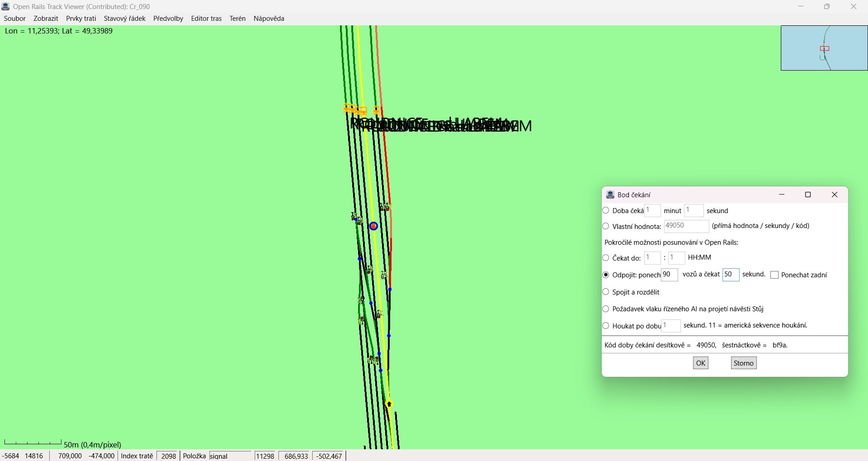Click the Houkat duration field
Image resolution: width=868 pixels, height=461 pixels.
[x=671, y=326]
